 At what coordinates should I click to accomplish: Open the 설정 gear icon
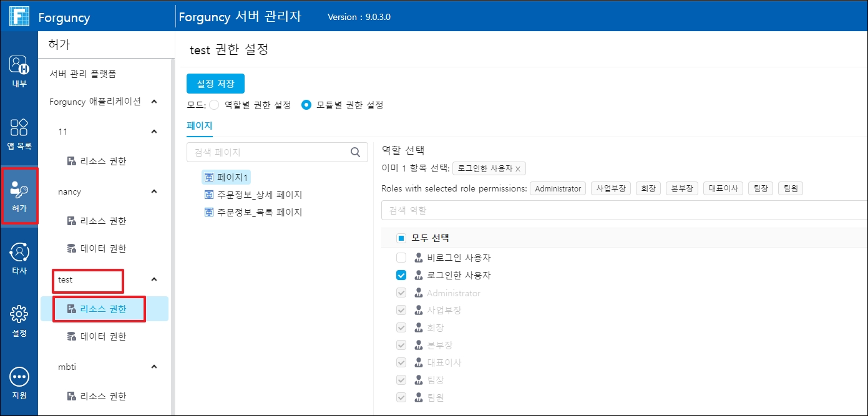coord(19,319)
